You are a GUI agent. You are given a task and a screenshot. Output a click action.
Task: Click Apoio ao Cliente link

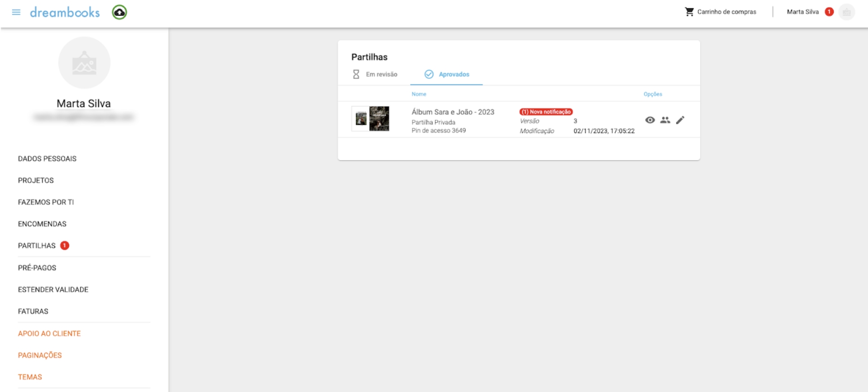click(x=49, y=334)
